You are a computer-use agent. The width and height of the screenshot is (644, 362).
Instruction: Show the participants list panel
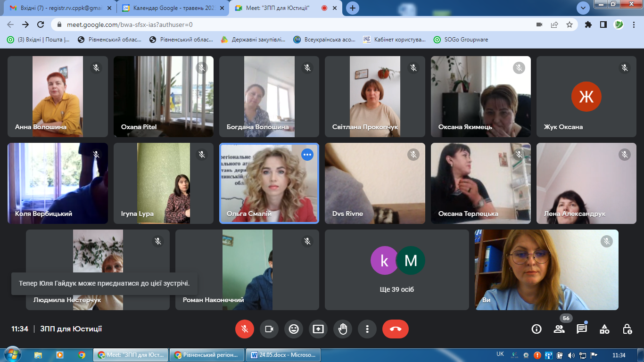pyautogui.click(x=559, y=329)
